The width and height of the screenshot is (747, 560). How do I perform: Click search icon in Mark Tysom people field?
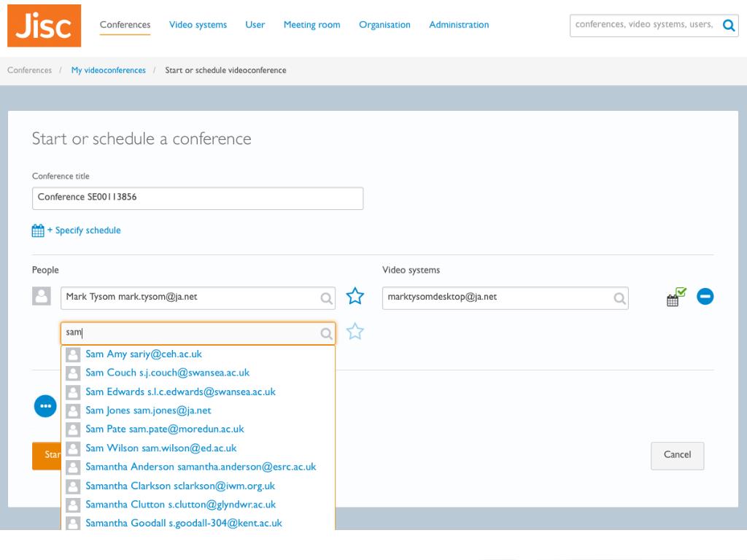click(x=326, y=298)
